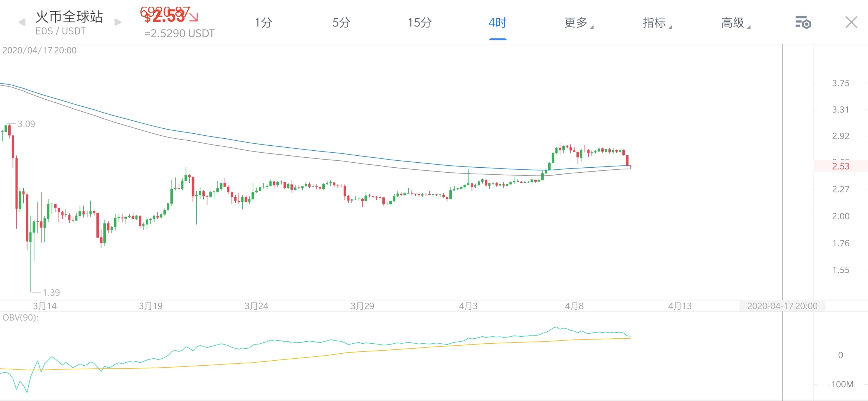This screenshot has height=401, width=868.
Task: Click the 0 label on OBV axis
Action: (x=840, y=355)
